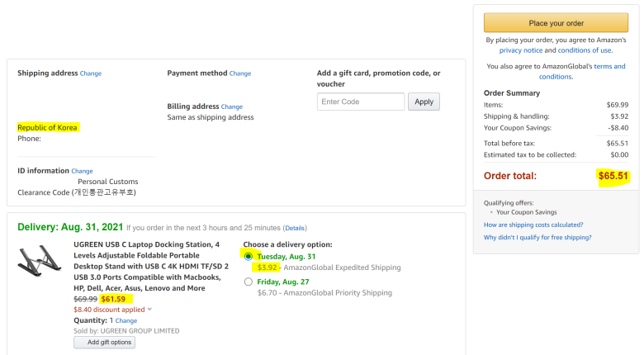Change the shipping address
This screenshot has width=644, height=355.
point(90,73)
